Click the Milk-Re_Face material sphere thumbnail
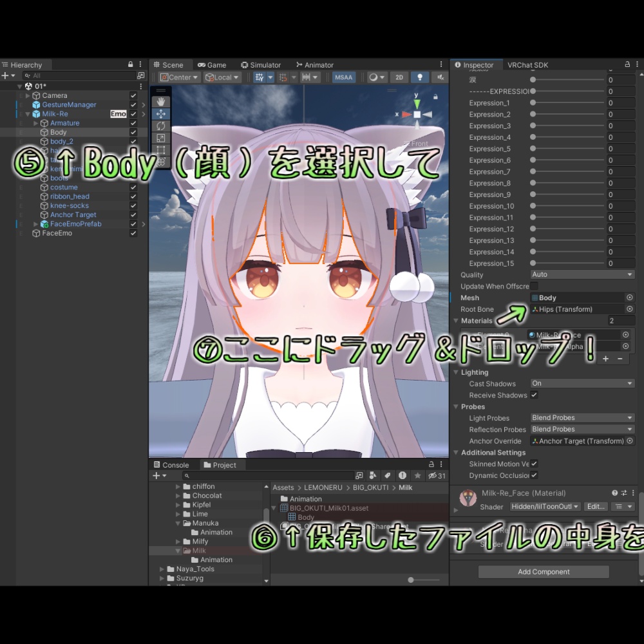The image size is (644, 644). pyautogui.click(x=468, y=497)
